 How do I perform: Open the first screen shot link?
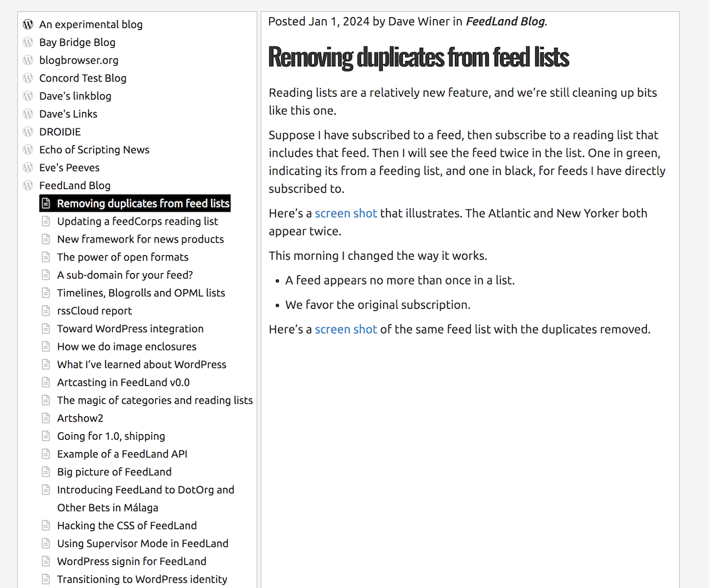coord(346,213)
